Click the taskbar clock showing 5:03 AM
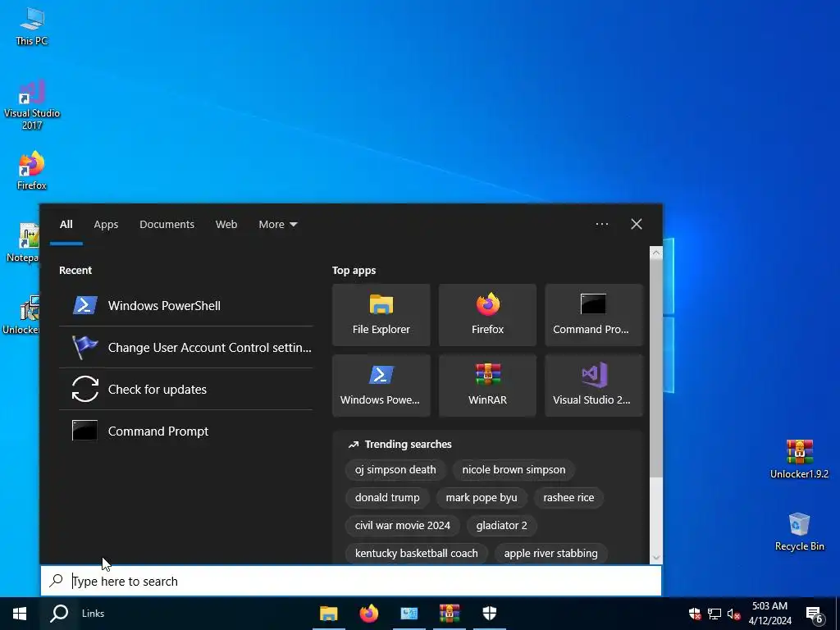Image resolution: width=840 pixels, height=630 pixels. 769,614
